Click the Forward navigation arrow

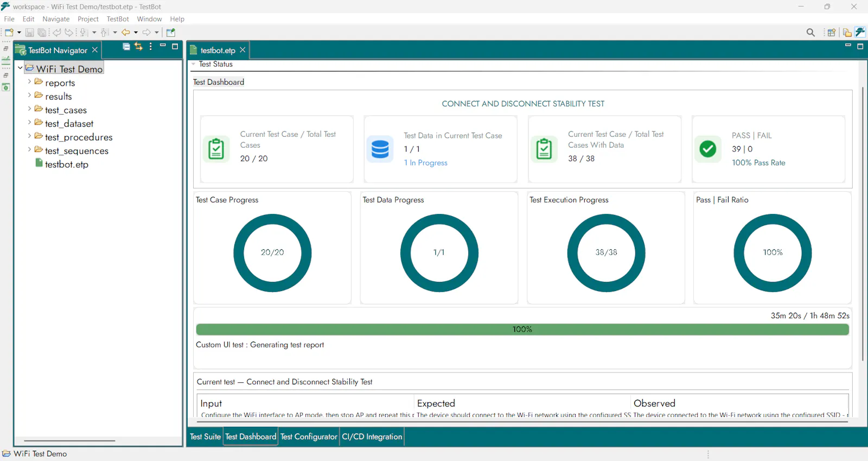pyautogui.click(x=146, y=33)
